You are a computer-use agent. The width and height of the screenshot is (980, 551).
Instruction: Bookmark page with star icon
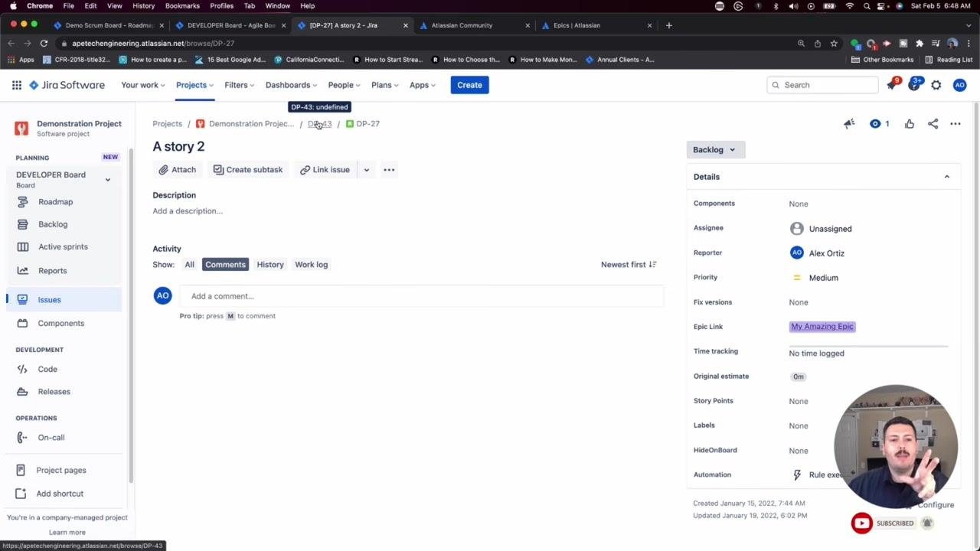click(834, 44)
